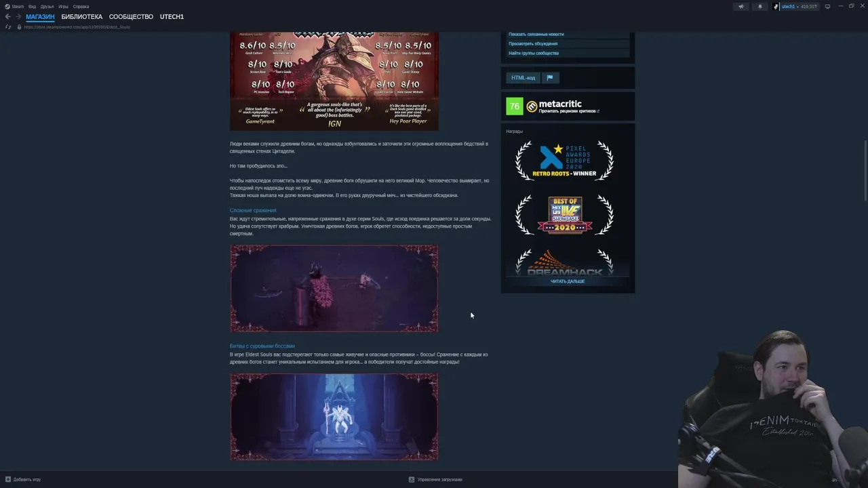Click the Steam logo icon

(x=7, y=6)
